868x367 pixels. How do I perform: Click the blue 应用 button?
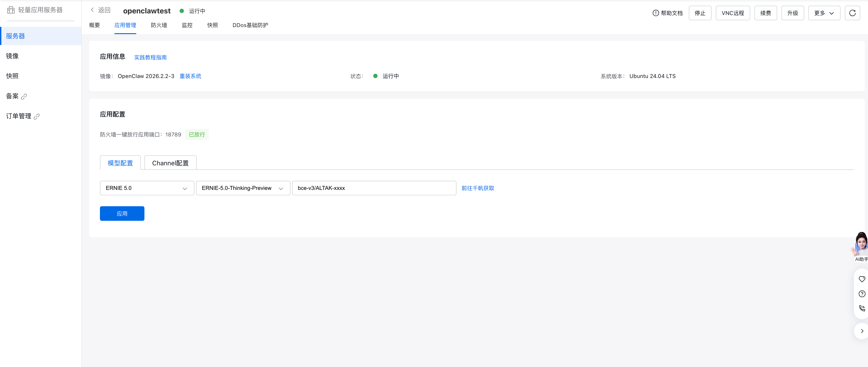[x=122, y=214]
